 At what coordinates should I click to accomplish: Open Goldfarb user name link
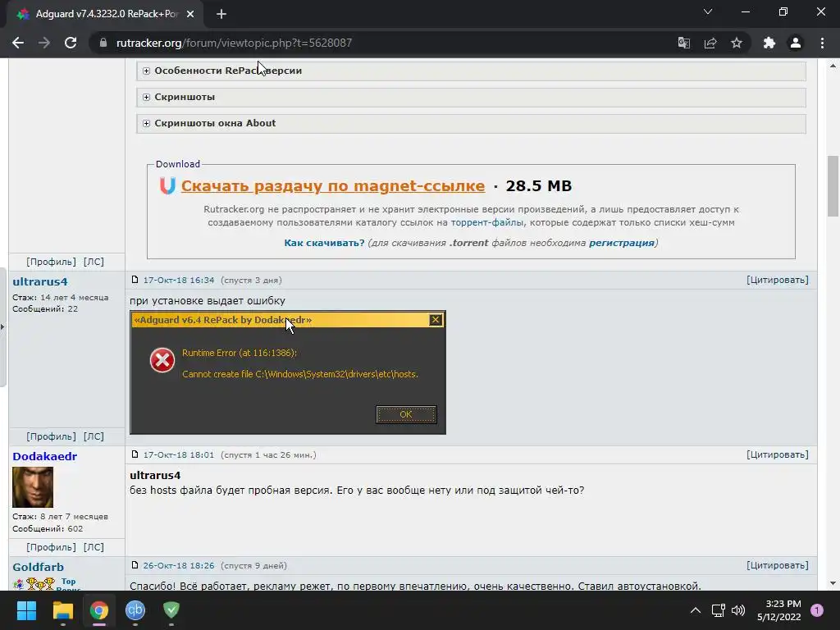[x=38, y=568]
